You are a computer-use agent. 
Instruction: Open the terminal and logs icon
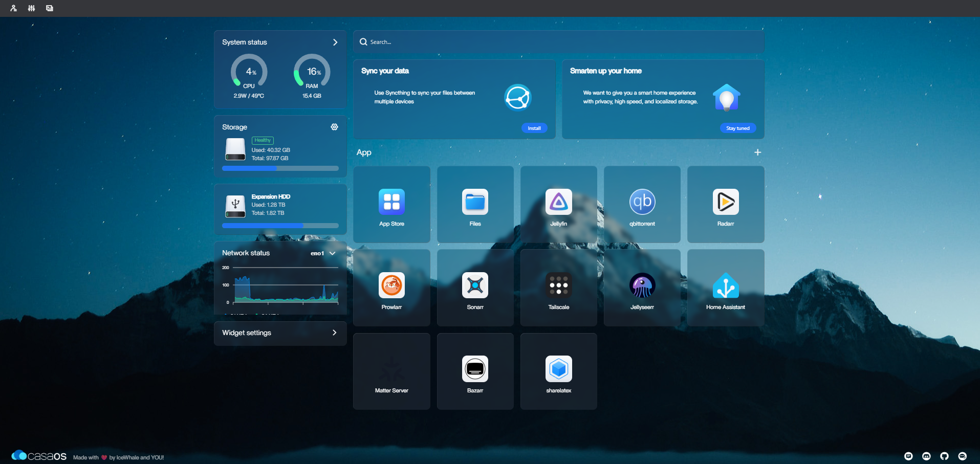click(x=49, y=8)
